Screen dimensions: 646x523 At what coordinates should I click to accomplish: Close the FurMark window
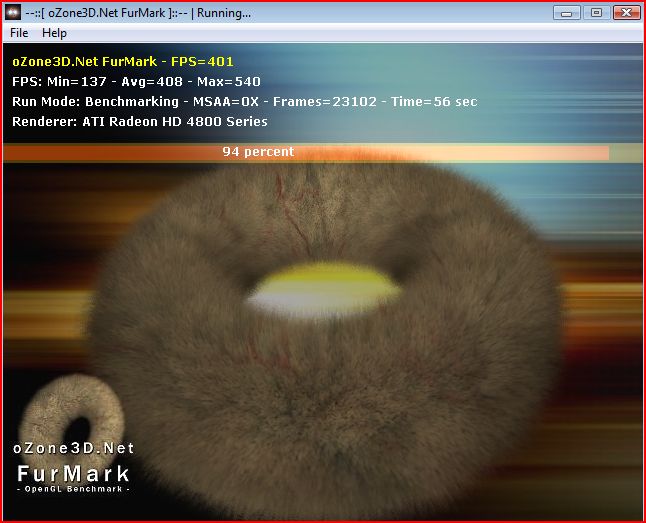click(x=626, y=13)
